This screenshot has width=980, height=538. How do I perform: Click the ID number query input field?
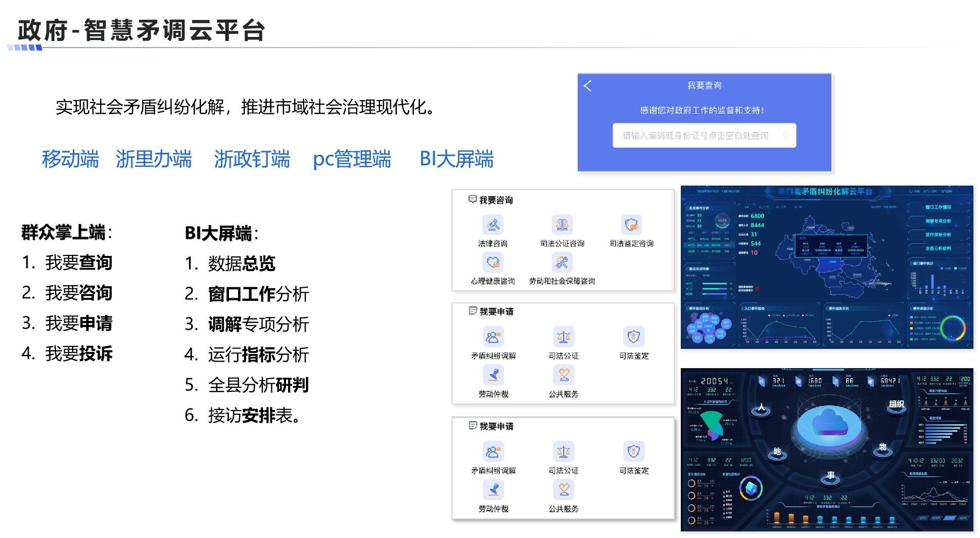coord(704,136)
